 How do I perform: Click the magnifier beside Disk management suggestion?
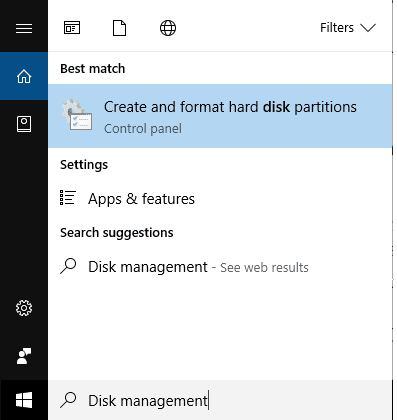coord(68,266)
